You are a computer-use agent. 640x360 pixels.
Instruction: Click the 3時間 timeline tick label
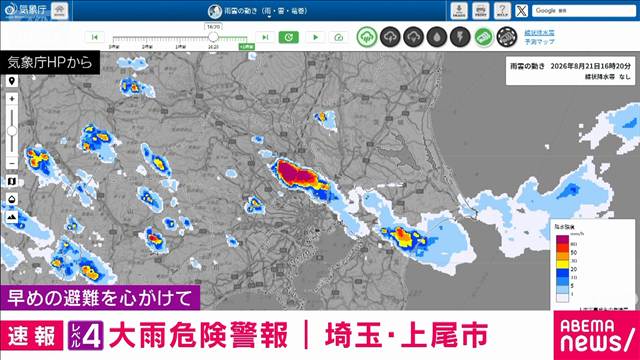pyautogui.click(x=114, y=47)
